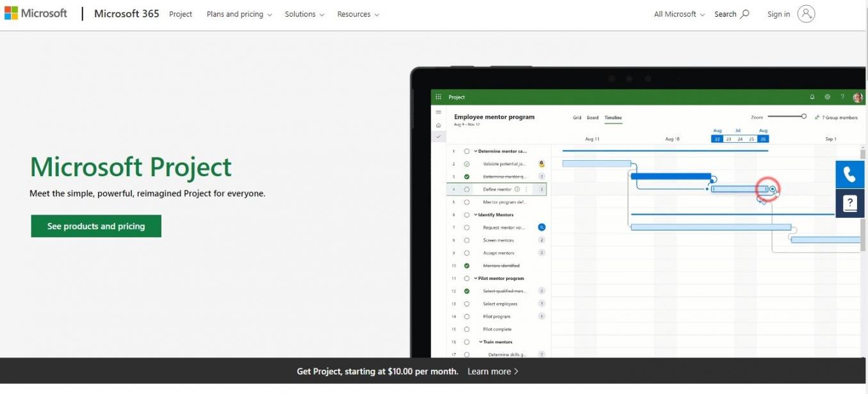The width and height of the screenshot is (868, 394).
Task: Mark Validate potential task circle complete
Action: click(467, 164)
